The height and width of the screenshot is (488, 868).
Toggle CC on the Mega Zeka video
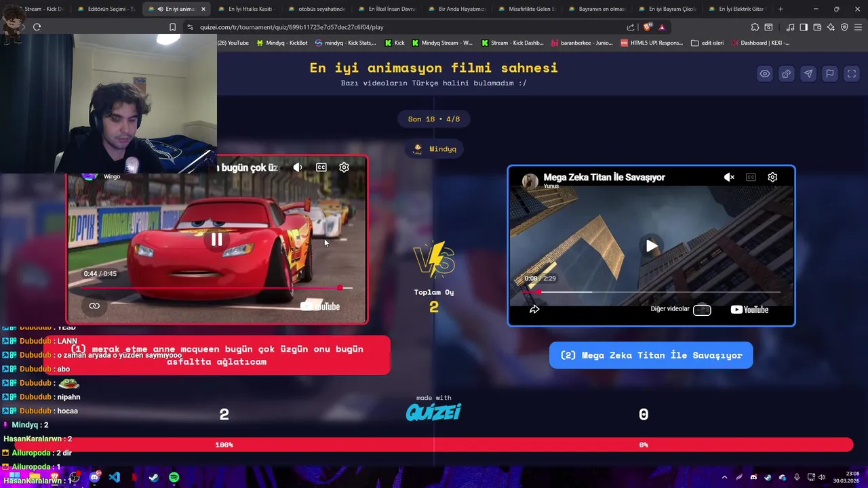click(751, 177)
